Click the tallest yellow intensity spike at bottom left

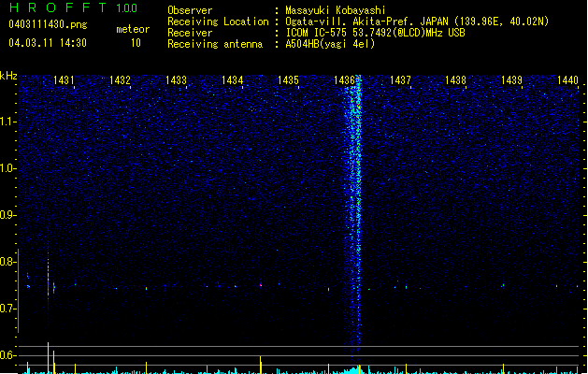pyautogui.click(x=48, y=358)
